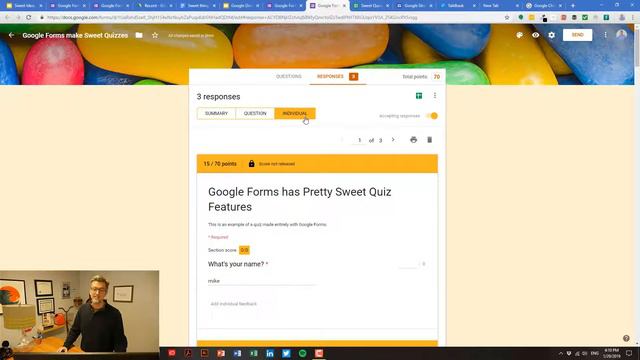640x360 pixels.
Task: Print this individual response
Action: click(413, 140)
